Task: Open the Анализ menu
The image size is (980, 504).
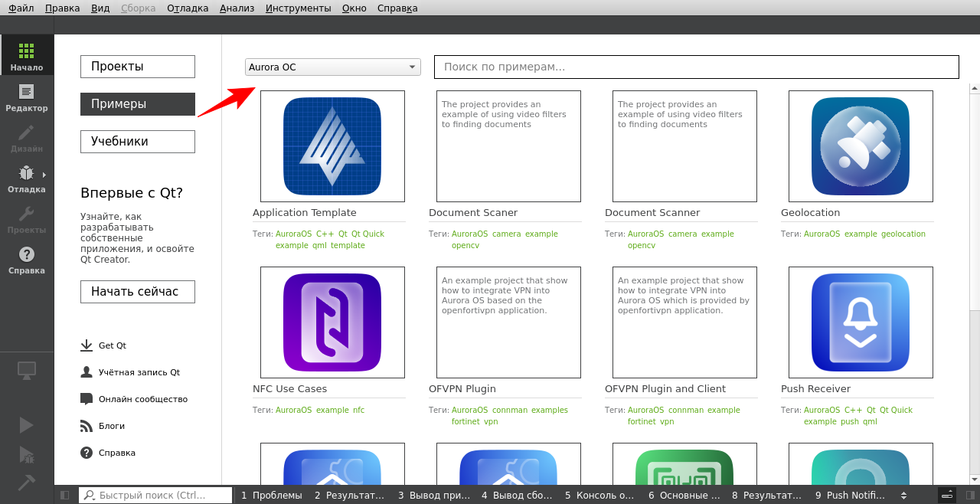Action: click(x=237, y=8)
